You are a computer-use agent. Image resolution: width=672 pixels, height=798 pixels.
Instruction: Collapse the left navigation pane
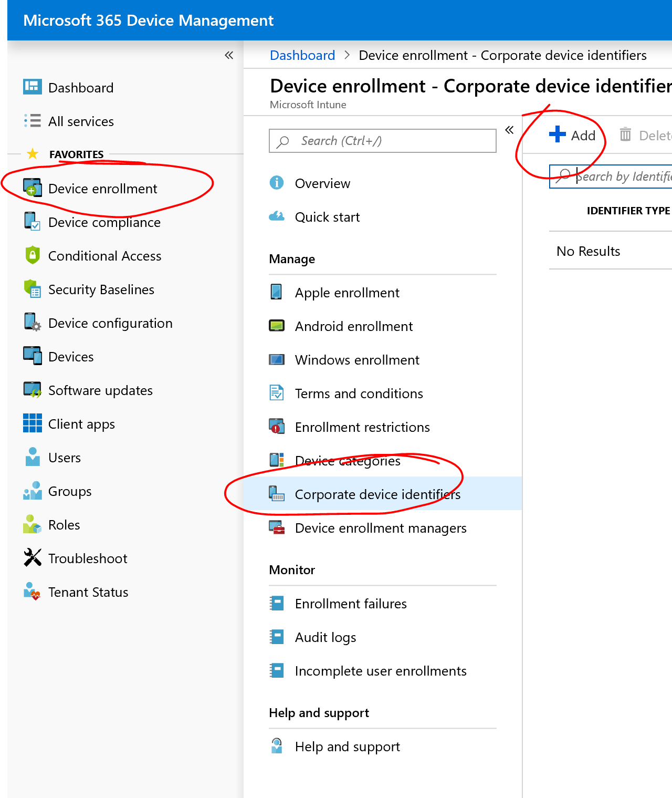(x=228, y=55)
